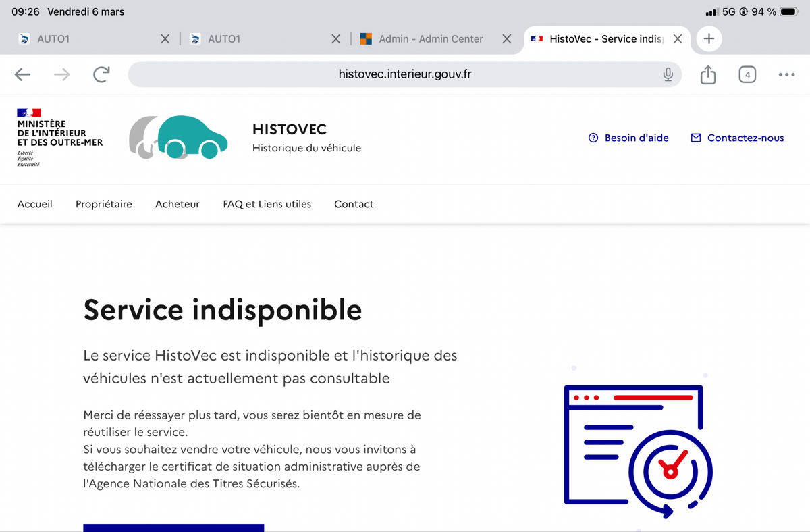Image resolution: width=810 pixels, height=532 pixels.
Task: Open the Propriétaire menu item
Action: (104, 204)
